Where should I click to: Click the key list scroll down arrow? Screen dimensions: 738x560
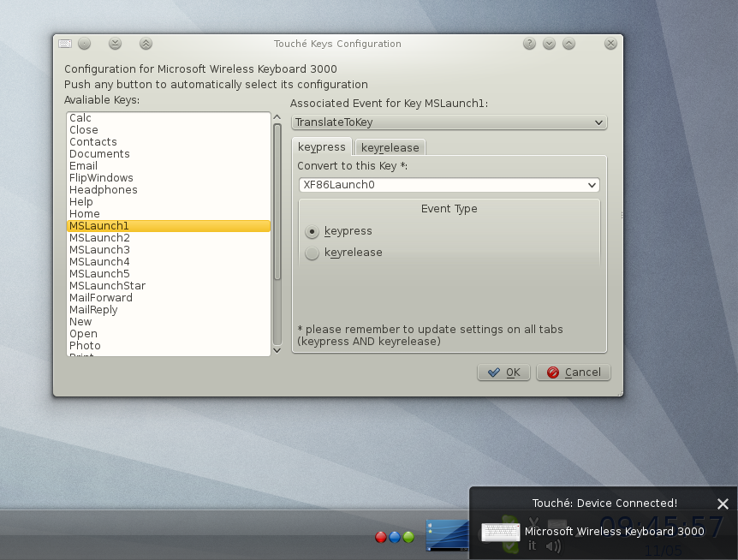[x=277, y=350]
